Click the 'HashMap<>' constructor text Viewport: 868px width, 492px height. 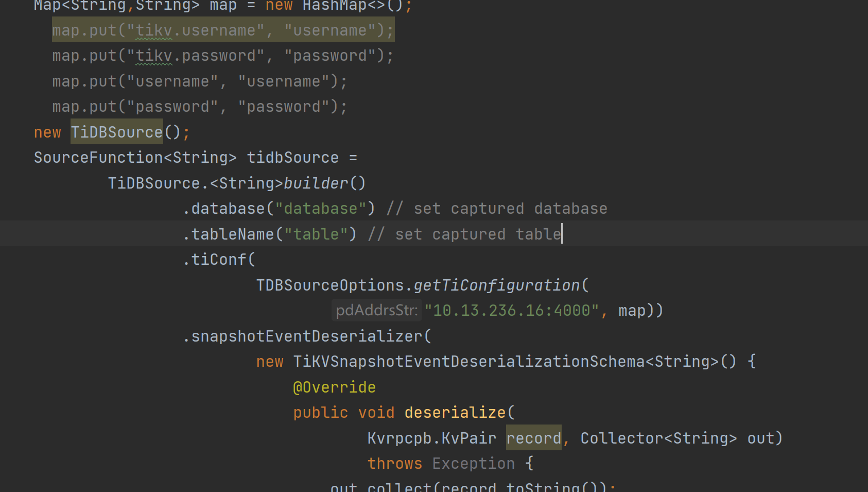344,6
